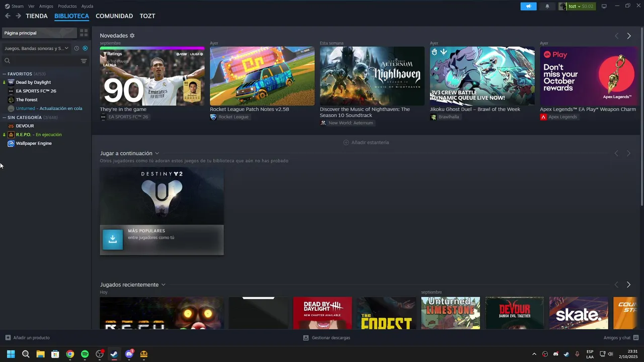Collapse the FAVORITOS category
The image size is (644, 362).
4,74
